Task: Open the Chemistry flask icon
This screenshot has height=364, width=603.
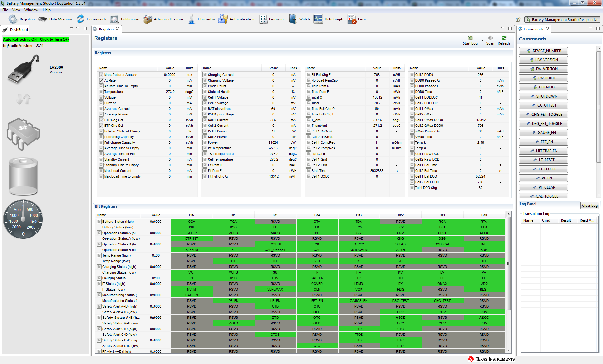Action: click(x=192, y=19)
